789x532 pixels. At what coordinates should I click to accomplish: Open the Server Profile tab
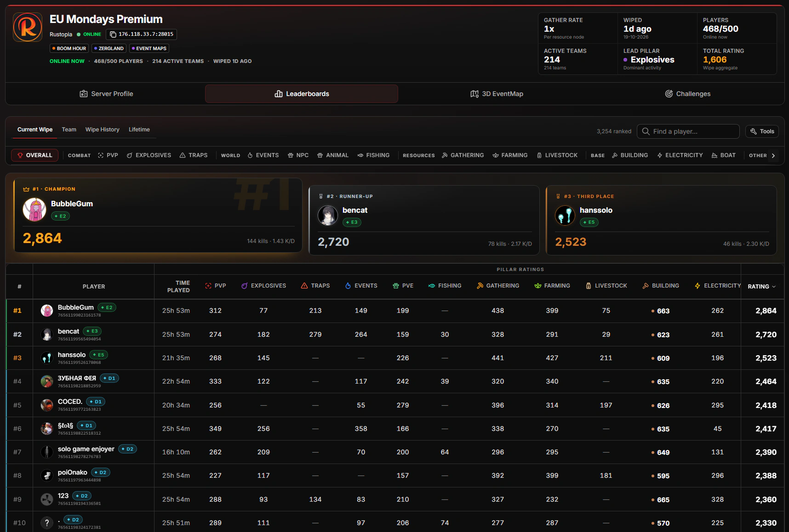(x=107, y=94)
